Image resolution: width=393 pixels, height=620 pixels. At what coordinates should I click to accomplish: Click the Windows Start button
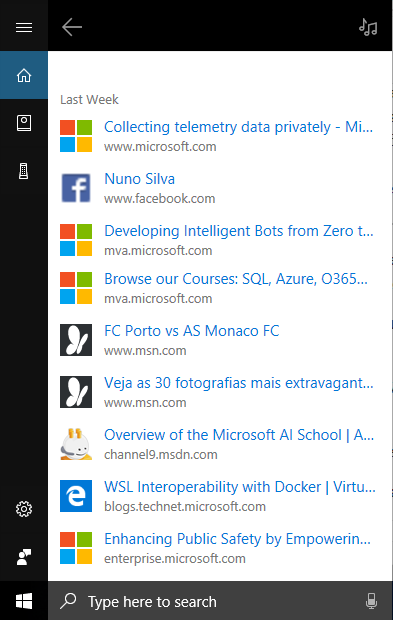(24, 601)
